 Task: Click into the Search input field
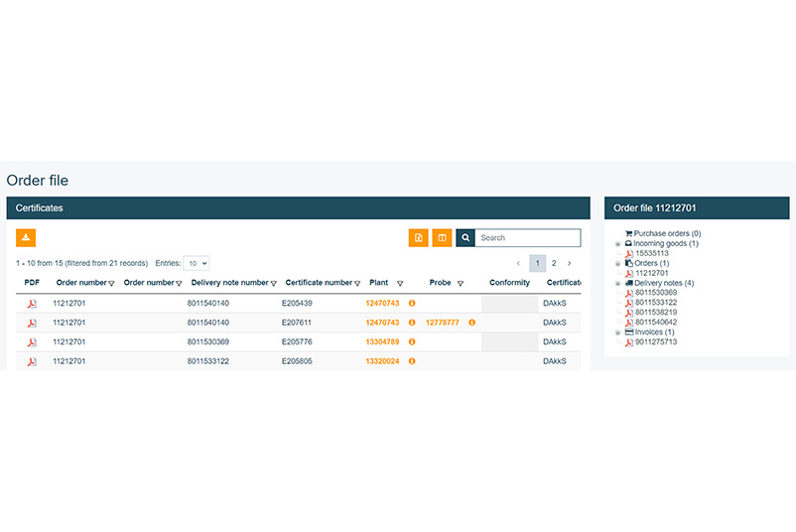[x=527, y=238]
